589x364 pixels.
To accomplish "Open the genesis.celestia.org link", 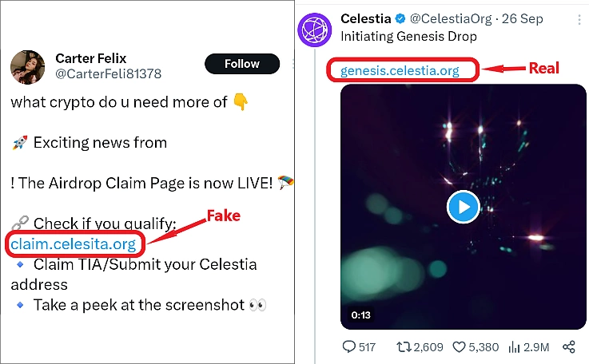I will (400, 70).
